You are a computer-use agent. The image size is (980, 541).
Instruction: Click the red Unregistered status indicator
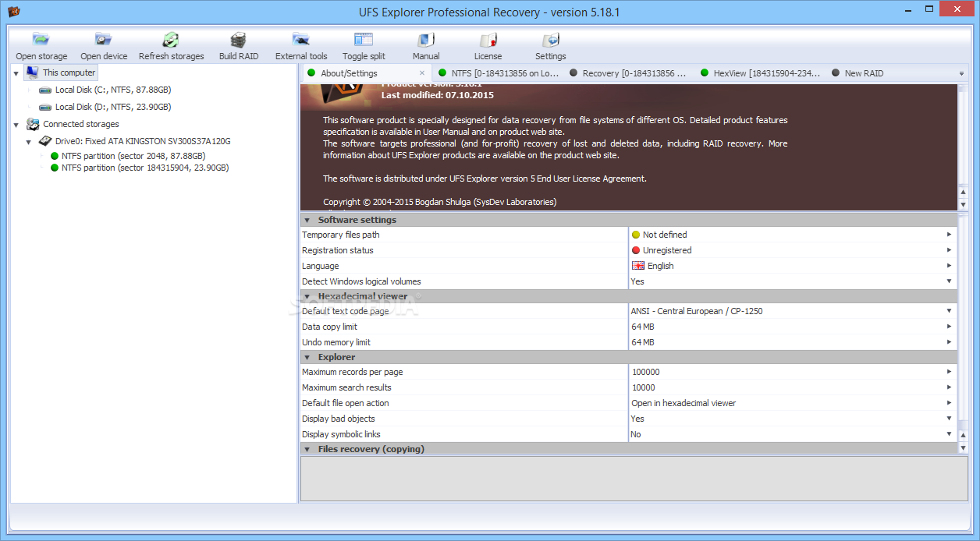(636, 250)
